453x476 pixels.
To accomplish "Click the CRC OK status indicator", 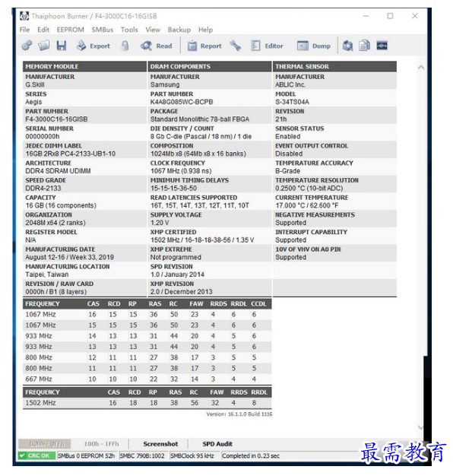I will coord(36,455).
